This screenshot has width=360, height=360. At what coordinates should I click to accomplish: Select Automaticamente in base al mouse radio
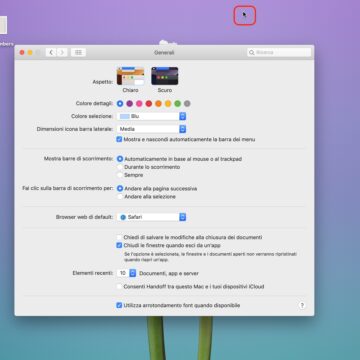click(120, 159)
